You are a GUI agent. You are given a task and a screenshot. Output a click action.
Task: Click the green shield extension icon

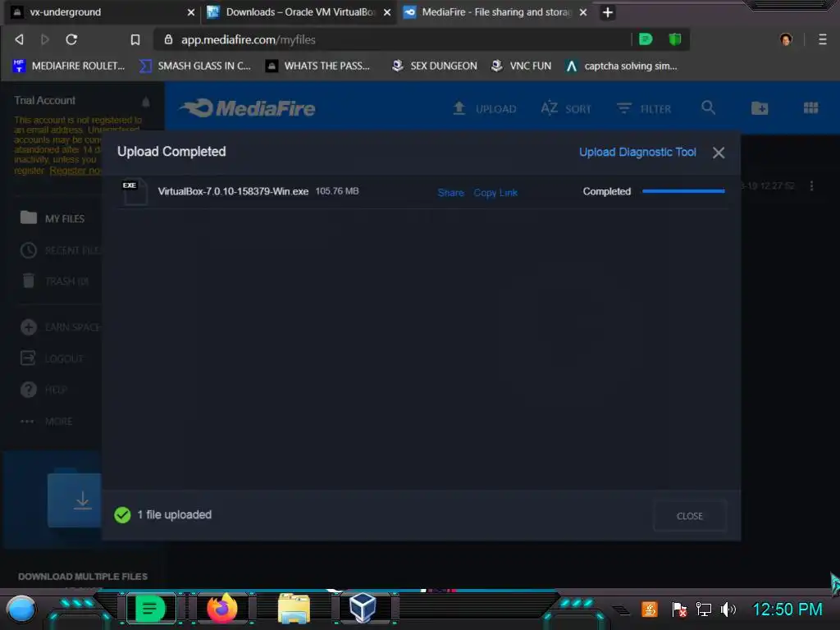675,39
